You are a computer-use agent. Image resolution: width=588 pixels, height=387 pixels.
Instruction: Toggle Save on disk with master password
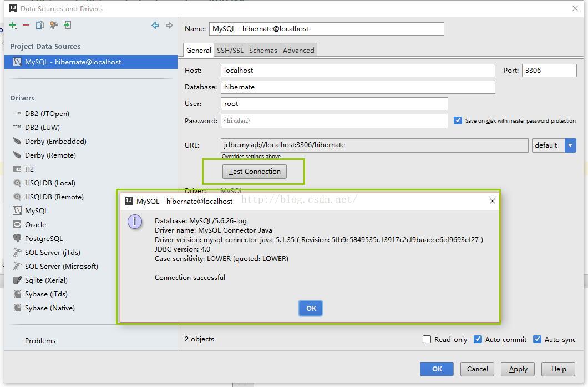tap(458, 120)
